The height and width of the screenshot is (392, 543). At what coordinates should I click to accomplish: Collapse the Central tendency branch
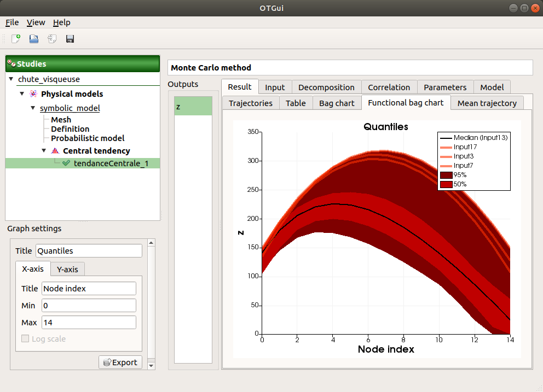click(x=44, y=151)
